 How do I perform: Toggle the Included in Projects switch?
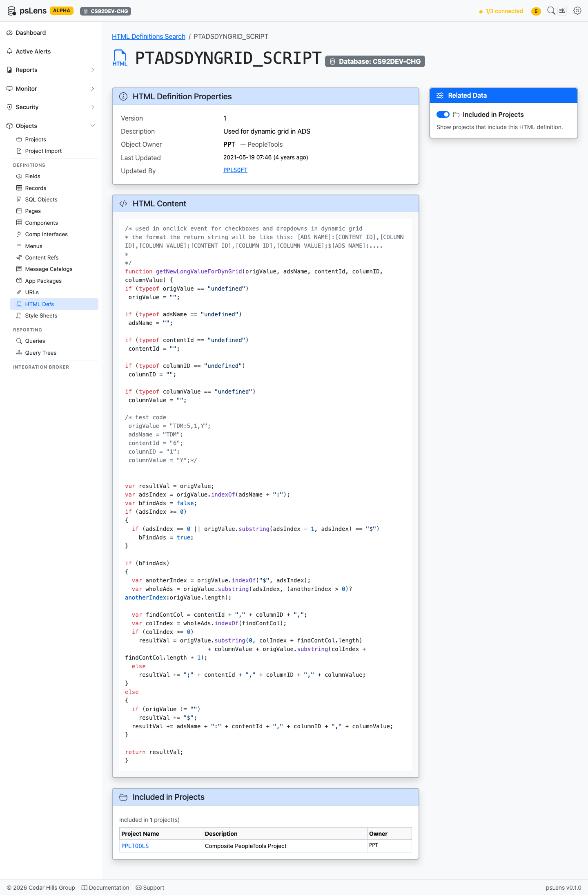(x=443, y=114)
